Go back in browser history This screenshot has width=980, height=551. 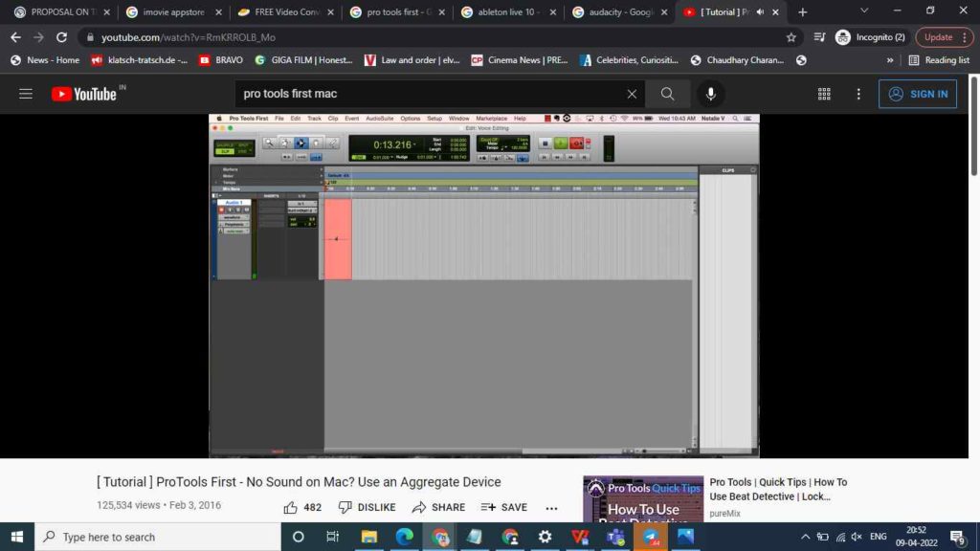[x=15, y=37]
